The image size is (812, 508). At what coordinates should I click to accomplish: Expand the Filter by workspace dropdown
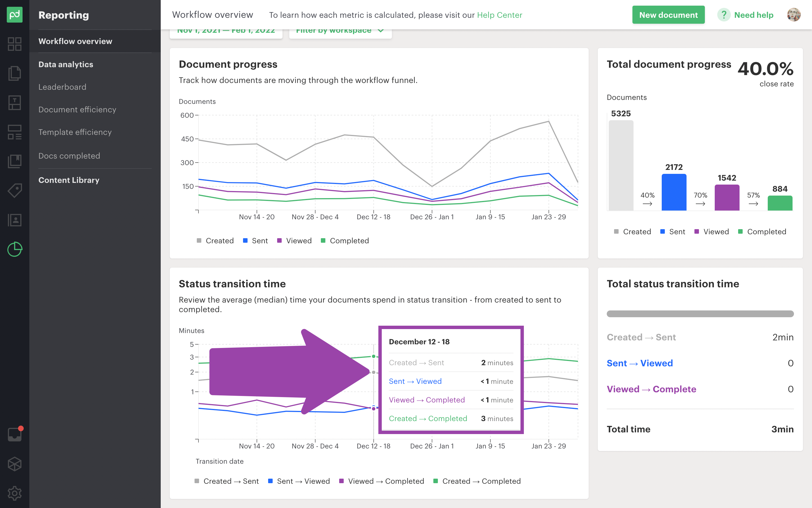click(x=340, y=32)
